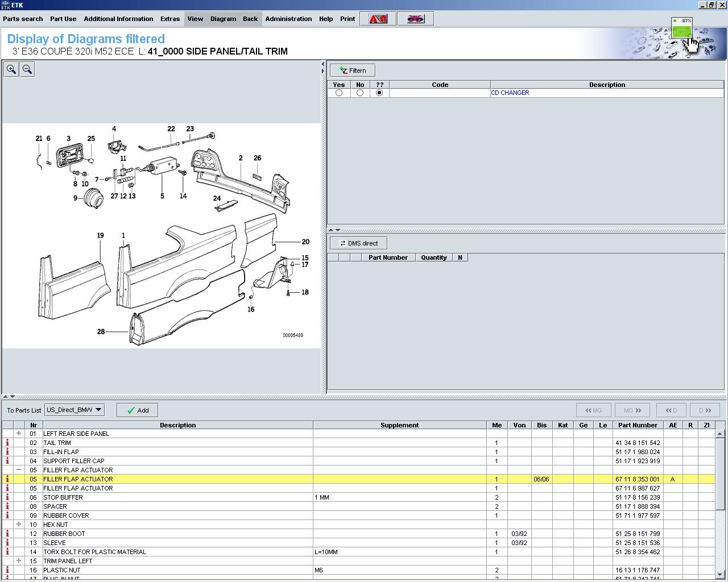Open info icon for RUBBER COVER row
Screen dimensions: 728x582
click(7, 516)
